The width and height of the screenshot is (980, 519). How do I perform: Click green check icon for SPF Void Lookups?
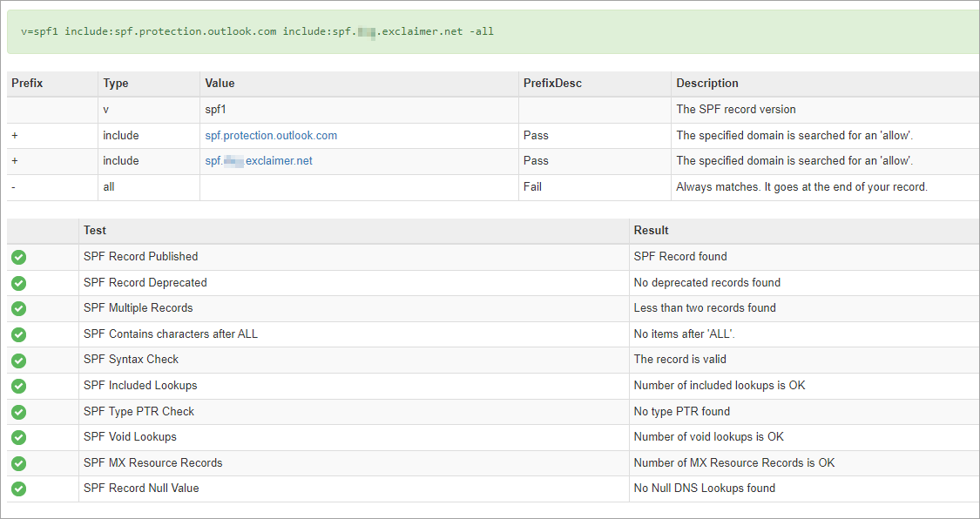19,437
